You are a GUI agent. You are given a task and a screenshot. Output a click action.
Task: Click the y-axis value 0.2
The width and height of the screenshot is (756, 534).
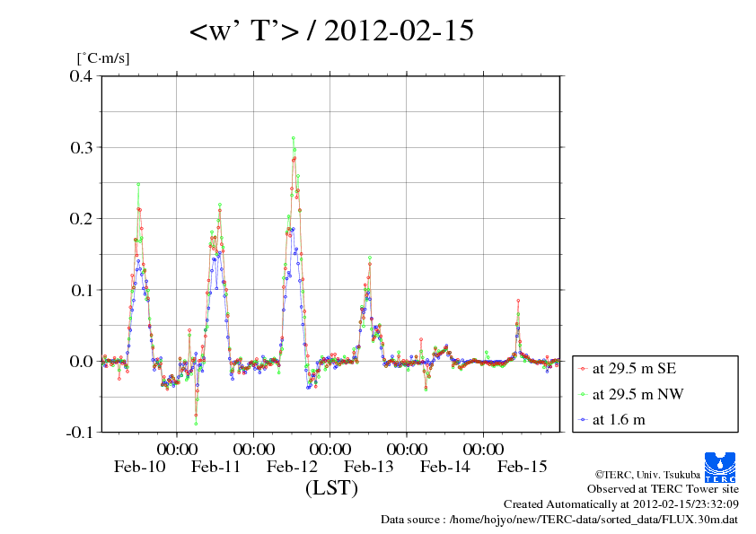[81, 218]
